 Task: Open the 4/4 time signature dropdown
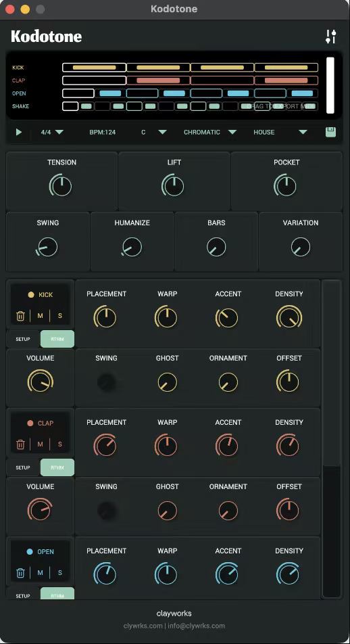[52, 133]
